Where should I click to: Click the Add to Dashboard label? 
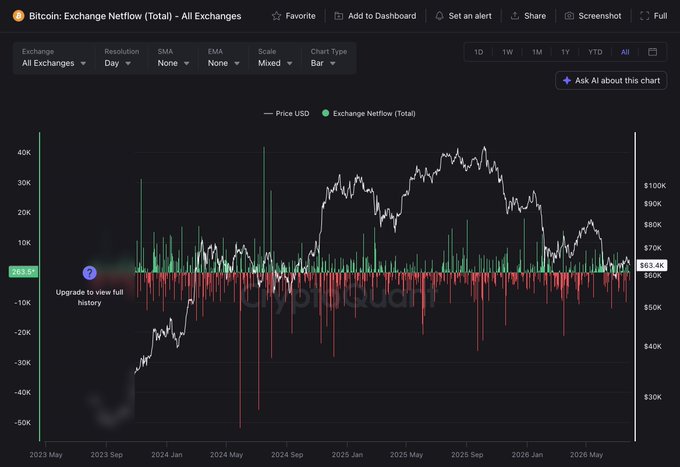pos(382,16)
